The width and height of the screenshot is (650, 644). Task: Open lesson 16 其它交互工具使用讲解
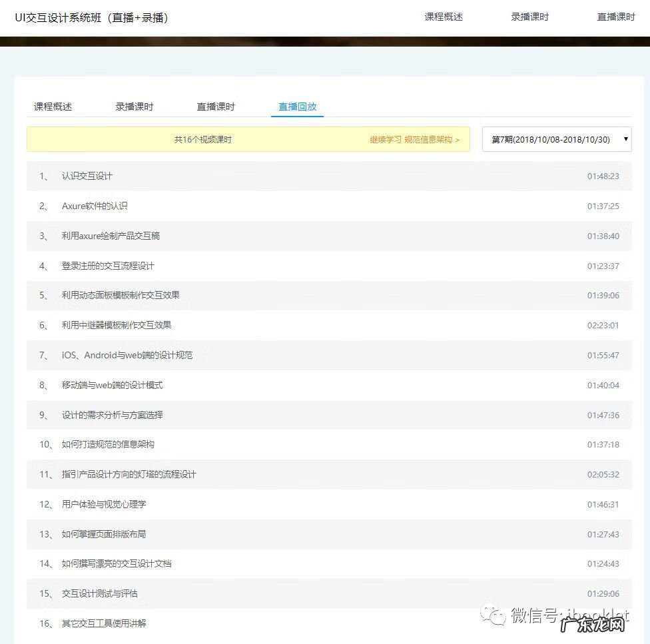click(x=329, y=623)
